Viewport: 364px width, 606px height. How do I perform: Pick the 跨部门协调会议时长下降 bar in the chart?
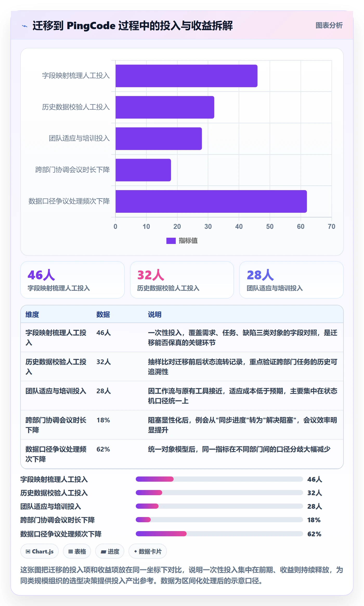tap(143, 170)
